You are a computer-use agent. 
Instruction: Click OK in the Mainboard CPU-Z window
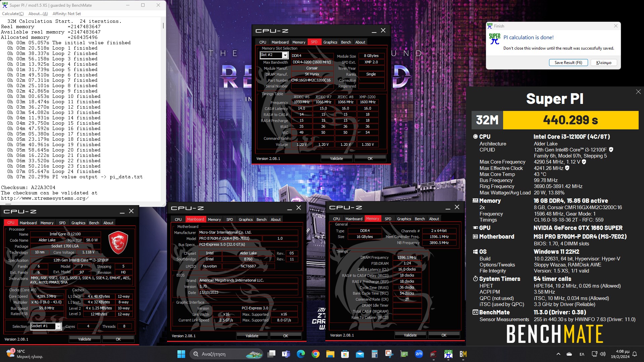coord(285,336)
